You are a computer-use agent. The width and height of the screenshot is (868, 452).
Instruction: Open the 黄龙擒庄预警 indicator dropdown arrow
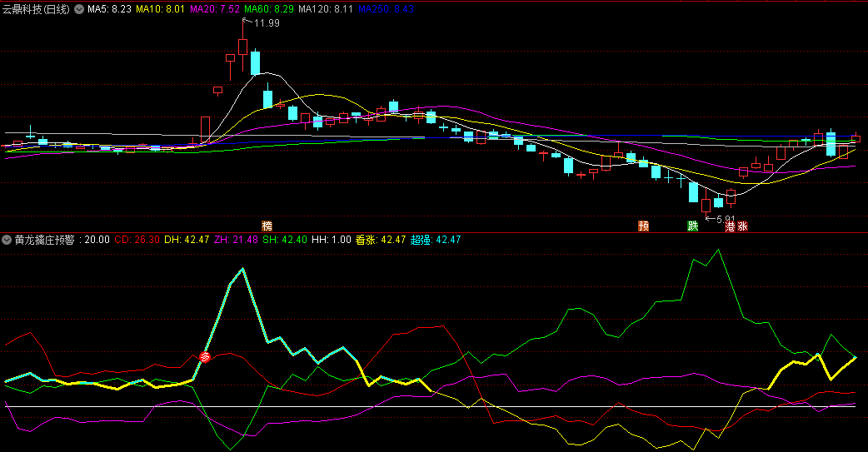pyautogui.click(x=7, y=240)
